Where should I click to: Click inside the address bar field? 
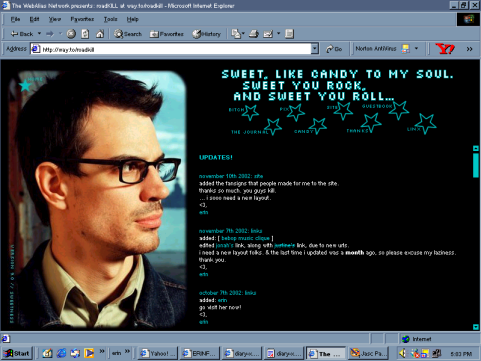click(x=172, y=49)
